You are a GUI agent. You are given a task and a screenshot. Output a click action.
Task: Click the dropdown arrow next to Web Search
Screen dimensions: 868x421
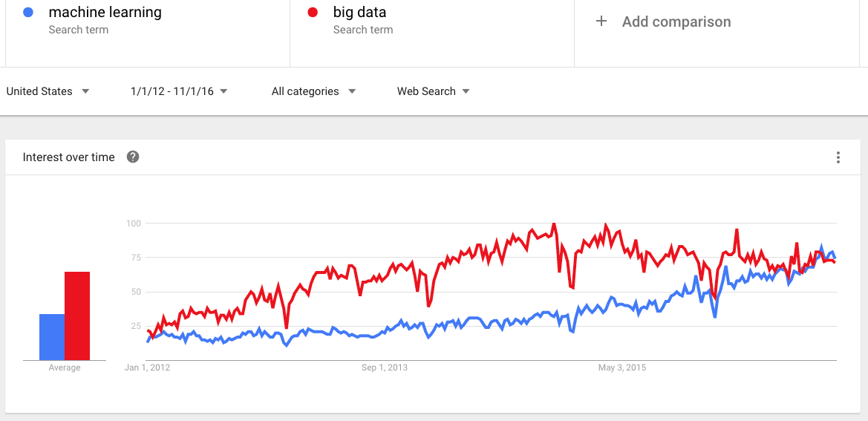[x=466, y=91]
